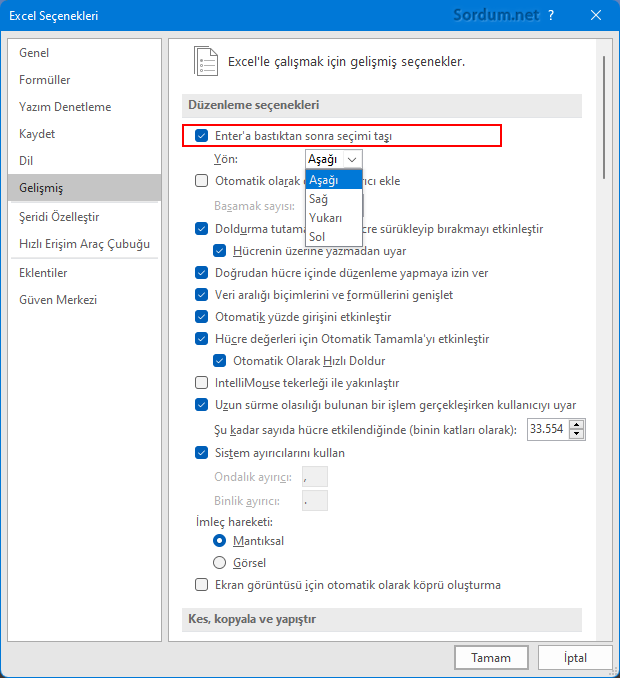Select the Gelişmiş category
The width and height of the screenshot is (620, 678).
[x=85, y=188]
